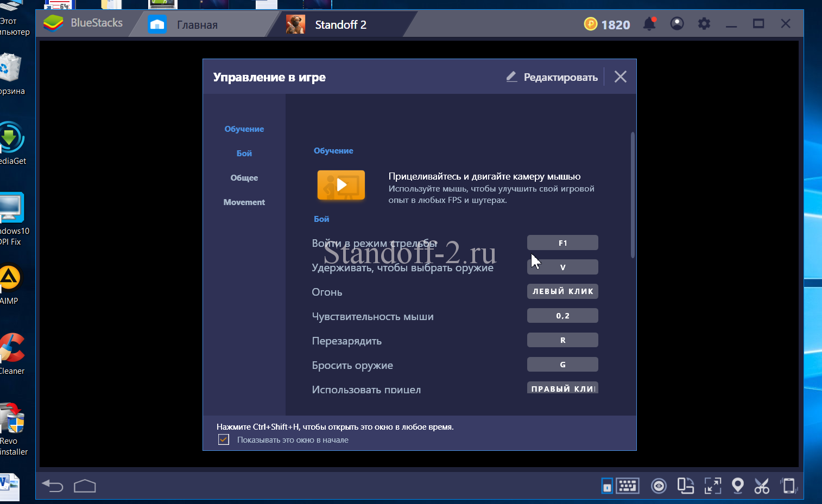Click the dialog's vertical scrollbar
Image resolution: width=822 pixels, height=504 pixels.
click(633, 195)
